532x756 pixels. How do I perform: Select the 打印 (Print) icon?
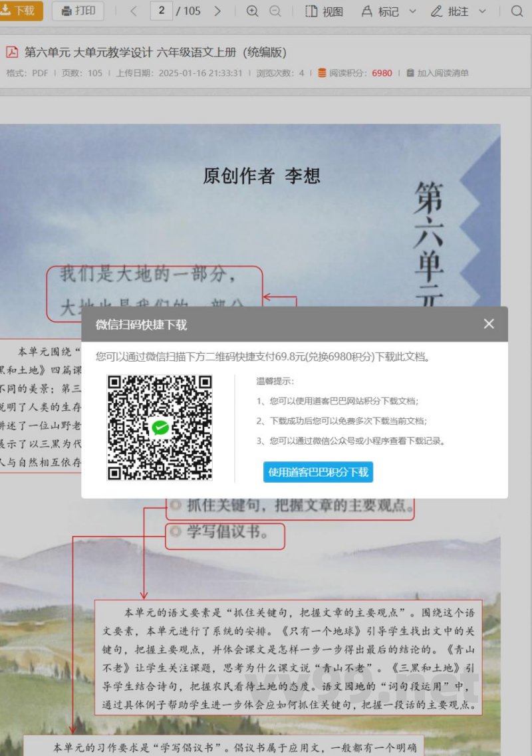point(76,11)
